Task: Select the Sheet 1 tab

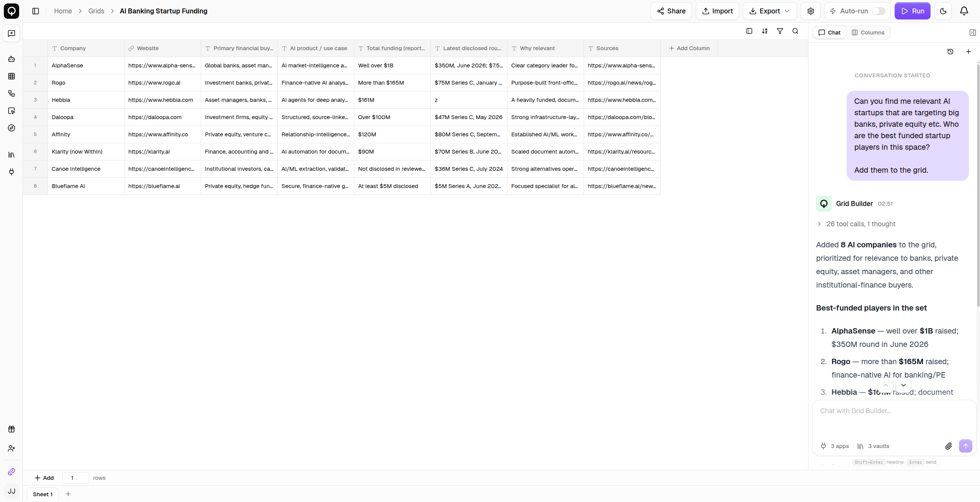Action: 43,494
